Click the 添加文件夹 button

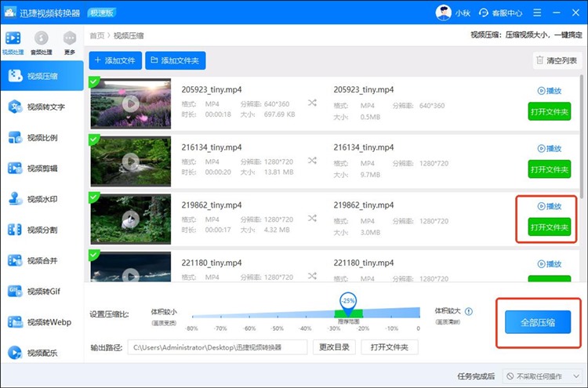click(x=175, y=60)
